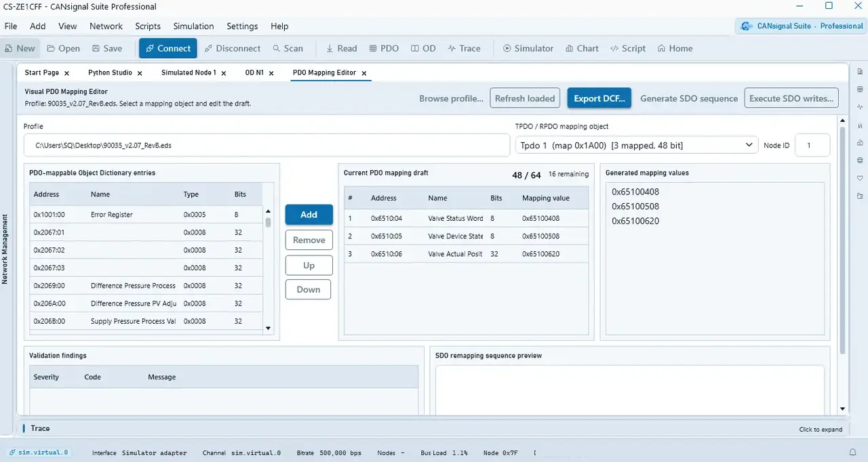Open Trace from the toolbar
The width and height of the screenshot is (868, 462).
[x=465, y=48]
